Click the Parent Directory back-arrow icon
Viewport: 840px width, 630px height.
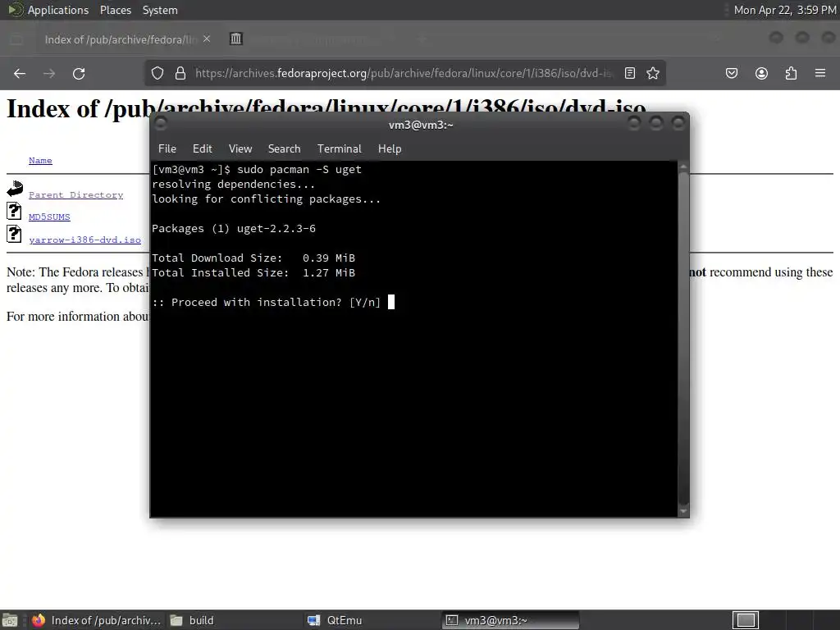15,189
